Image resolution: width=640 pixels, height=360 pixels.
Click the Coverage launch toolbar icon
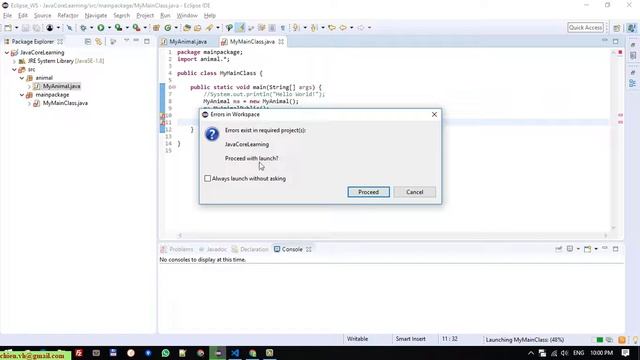coord(118,28)
